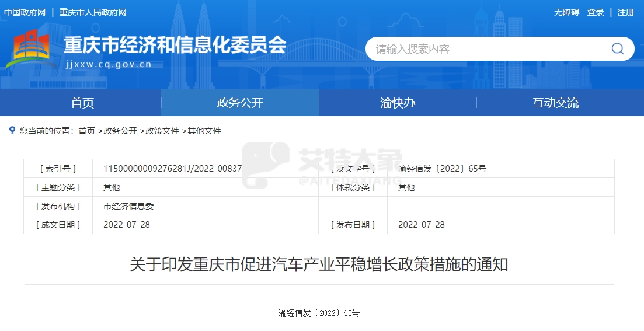Open the 渝快办 navigation tab
The width and height of the screenshot is (644, 331).
tap(398, 103)
